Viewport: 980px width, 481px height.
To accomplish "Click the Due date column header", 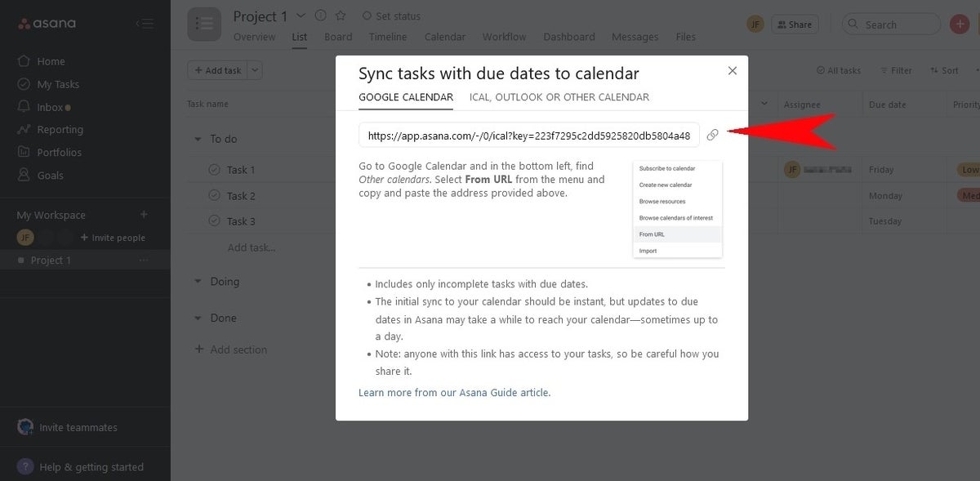I will tap(888, 105).
